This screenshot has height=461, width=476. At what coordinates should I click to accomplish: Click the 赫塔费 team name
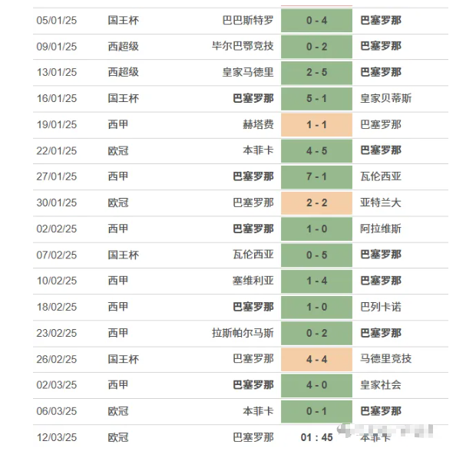point(257,124)
